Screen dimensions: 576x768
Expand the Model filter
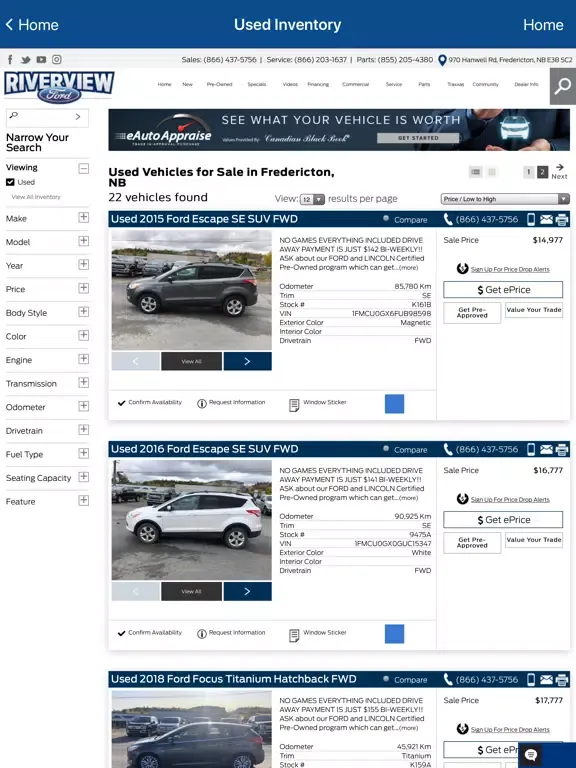tap(84, 240)
